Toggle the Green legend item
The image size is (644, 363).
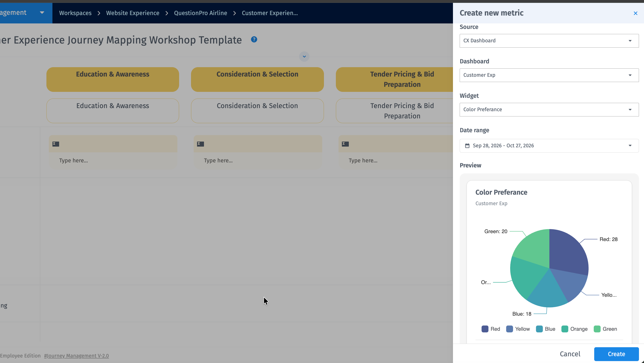pos(605,329)
